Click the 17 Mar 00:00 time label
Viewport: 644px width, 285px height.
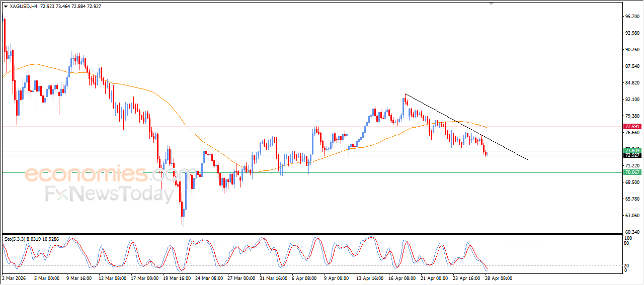click(144, 278)
